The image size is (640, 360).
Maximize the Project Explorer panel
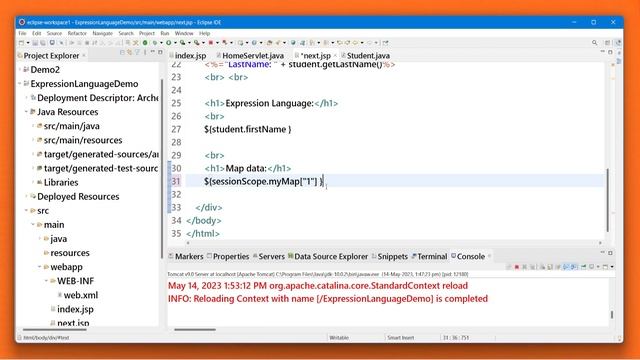(160, 52)
